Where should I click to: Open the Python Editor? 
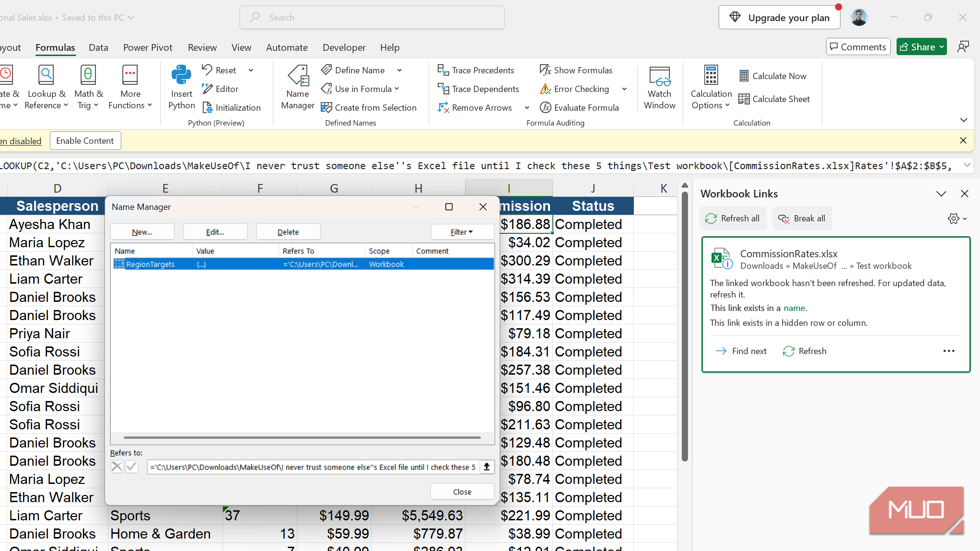coord(221,89)
